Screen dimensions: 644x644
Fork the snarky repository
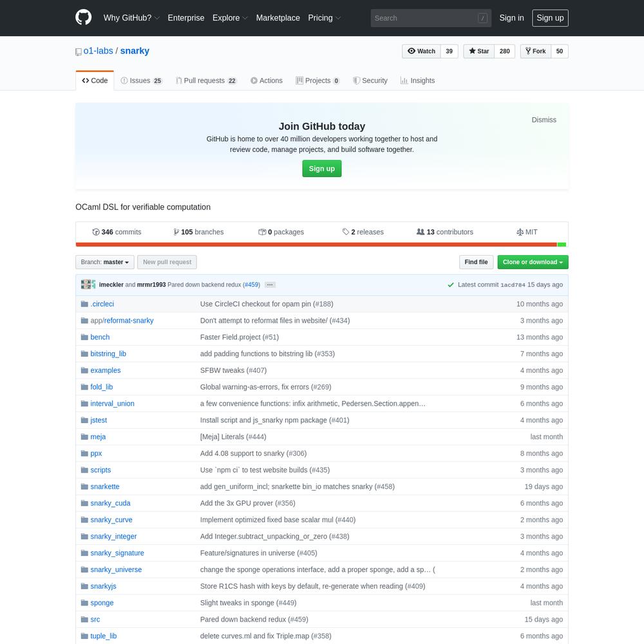pos(536,51)
